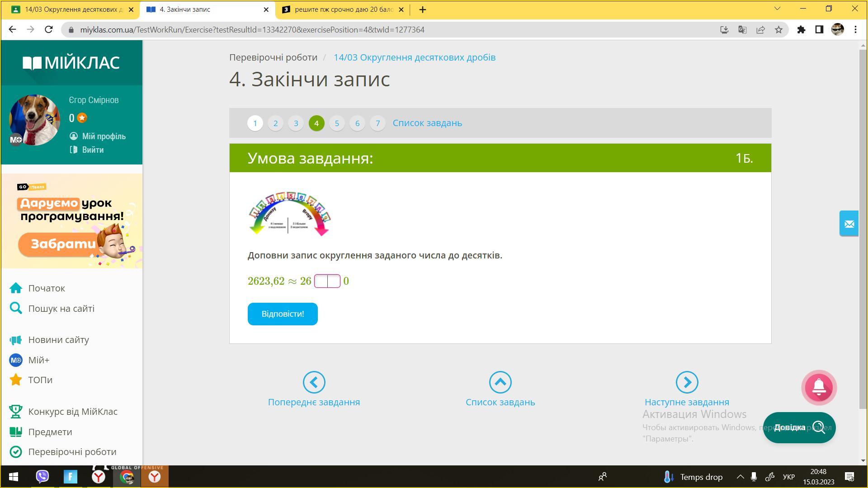Click the Забрати banner button
Screen dimensions: 868x488
[x=62, y=244]
